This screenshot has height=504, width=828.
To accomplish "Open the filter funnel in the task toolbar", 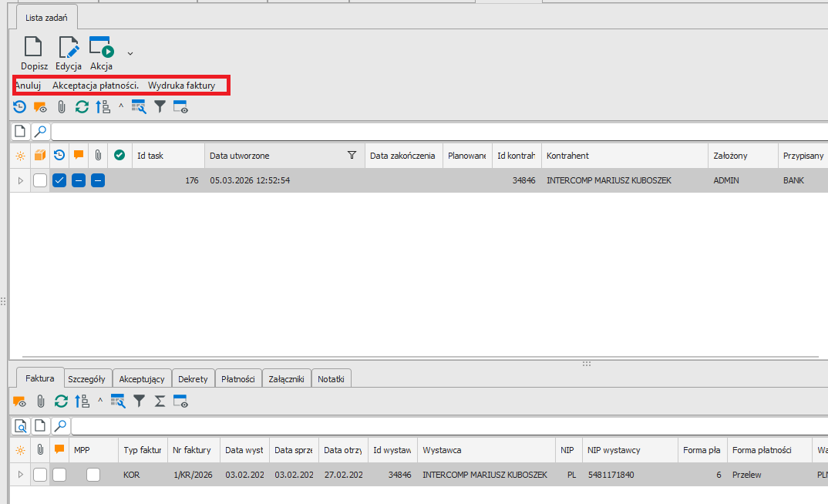I will [160, 107].
